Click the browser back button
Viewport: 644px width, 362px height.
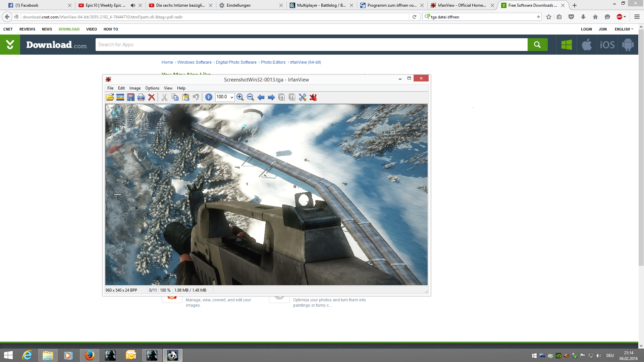7,17
